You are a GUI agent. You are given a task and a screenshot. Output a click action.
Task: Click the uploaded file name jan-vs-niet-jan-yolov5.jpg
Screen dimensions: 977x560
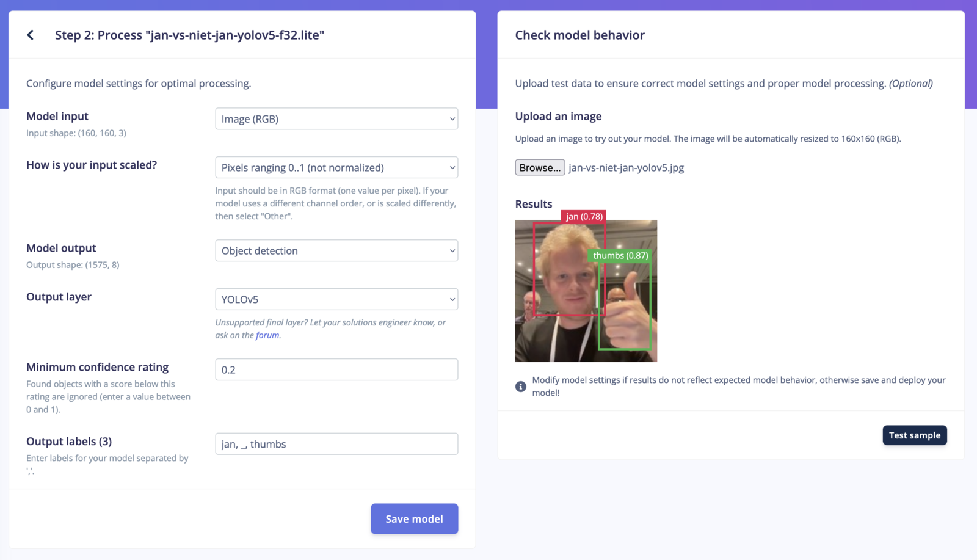pos(626,167)
